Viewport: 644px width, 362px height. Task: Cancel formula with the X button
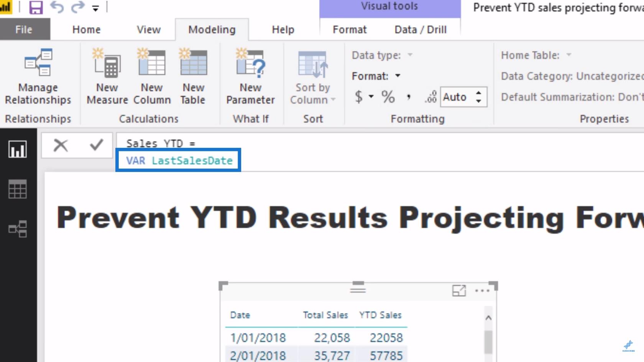point(61,145)
